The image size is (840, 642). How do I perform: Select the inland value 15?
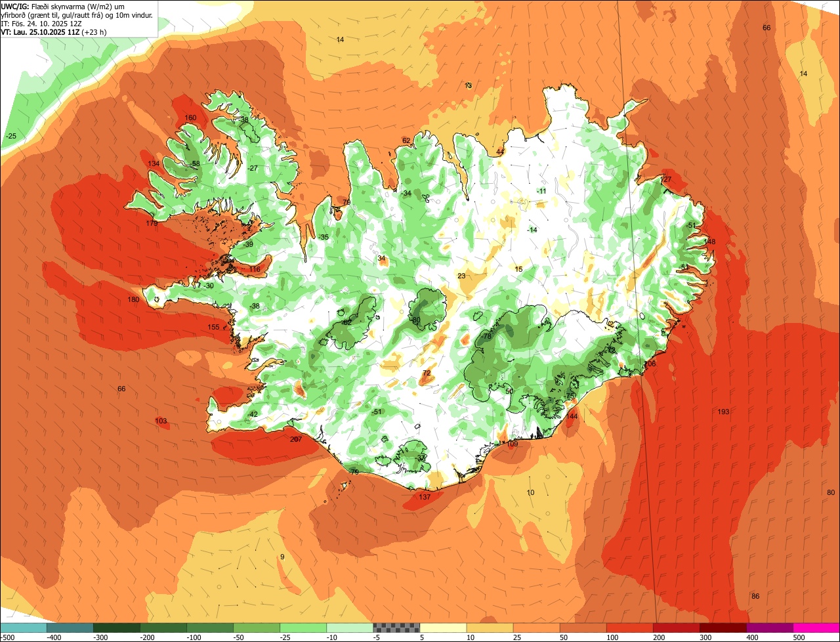coord(518,270)
